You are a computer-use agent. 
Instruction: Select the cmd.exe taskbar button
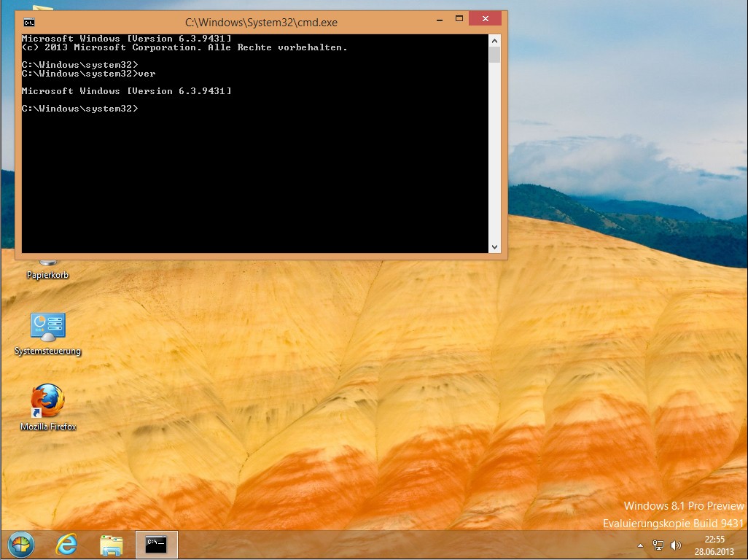[x=157, y=544]
